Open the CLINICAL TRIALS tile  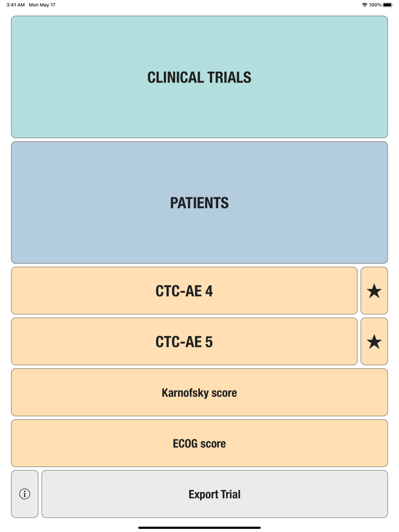point(199,77)
